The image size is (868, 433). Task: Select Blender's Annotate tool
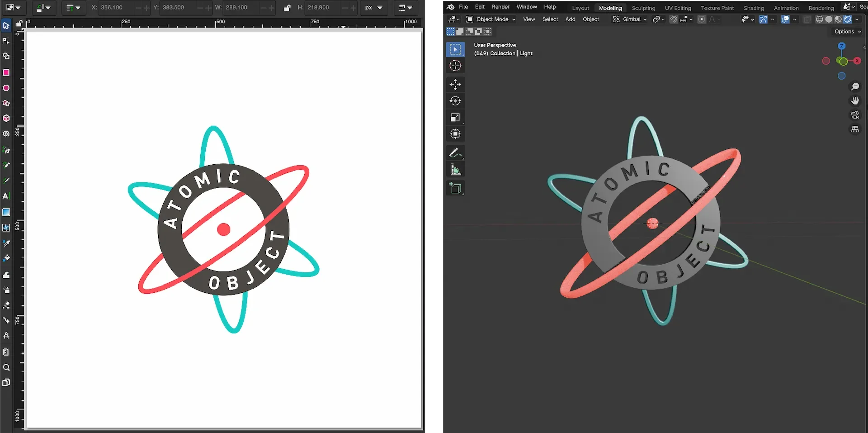[x=455, y=153]
